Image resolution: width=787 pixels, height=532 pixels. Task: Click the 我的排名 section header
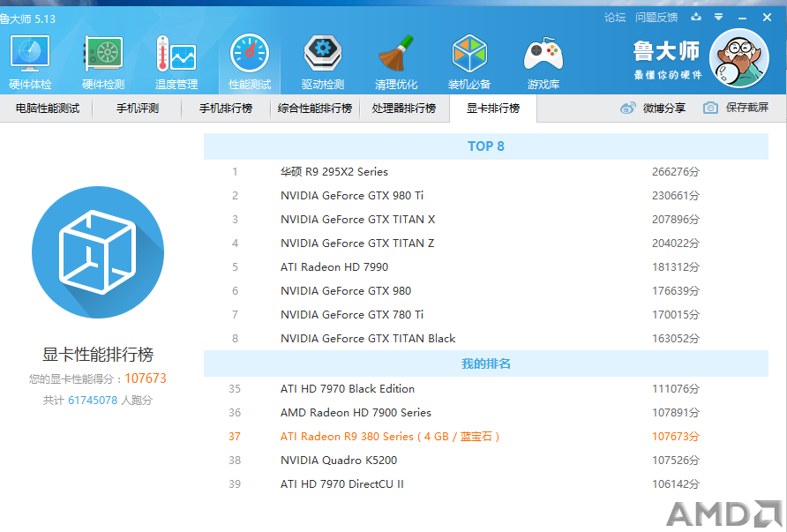(x=486, y=363)
